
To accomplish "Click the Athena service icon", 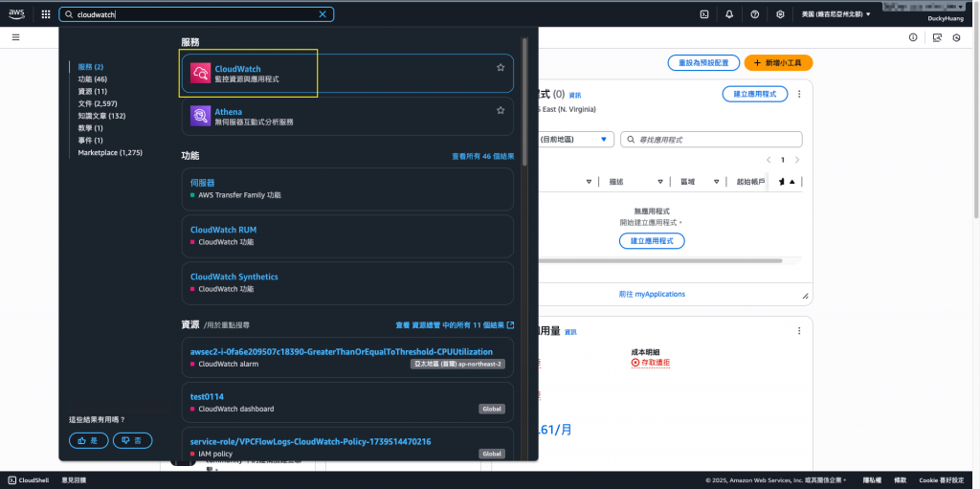I will coord(200,117).
